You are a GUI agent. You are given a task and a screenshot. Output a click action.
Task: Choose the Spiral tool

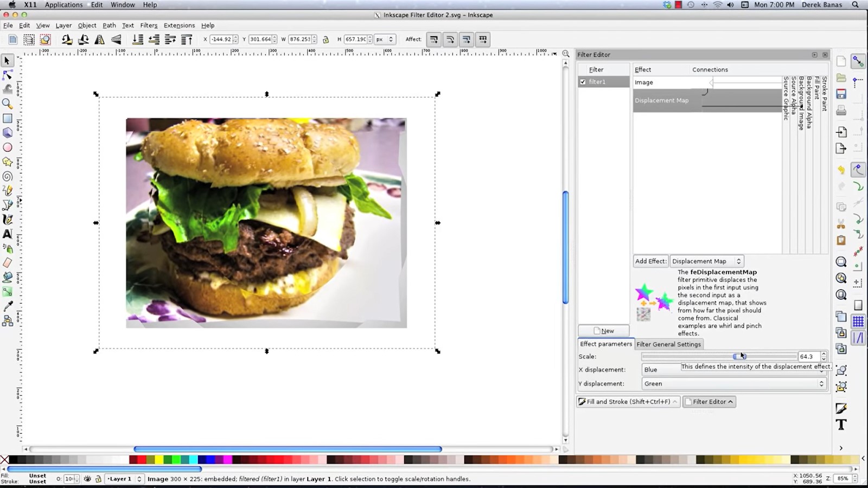pos(8,176)
